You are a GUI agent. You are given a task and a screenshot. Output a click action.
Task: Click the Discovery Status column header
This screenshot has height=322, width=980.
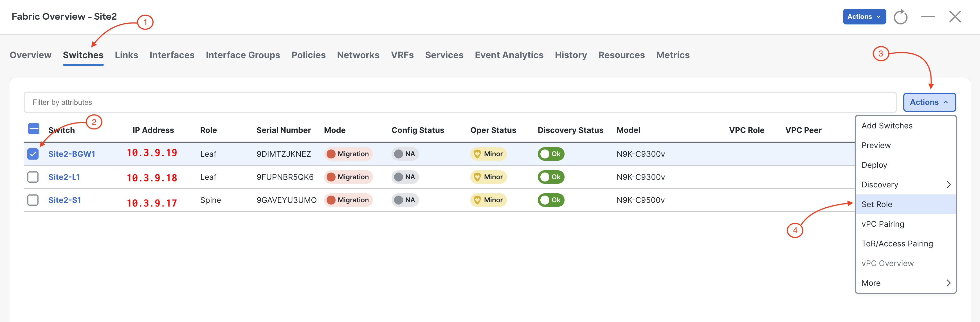[570, 130]
